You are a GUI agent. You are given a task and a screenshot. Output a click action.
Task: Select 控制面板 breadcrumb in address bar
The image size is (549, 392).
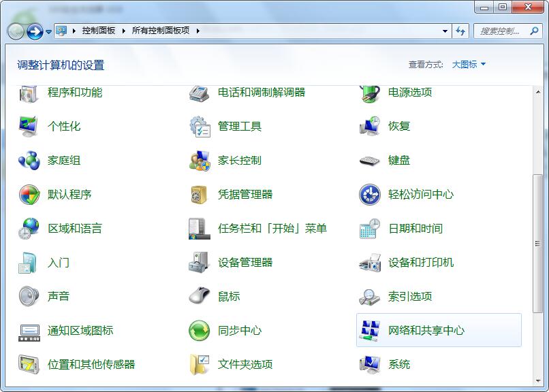coord(99,31)
